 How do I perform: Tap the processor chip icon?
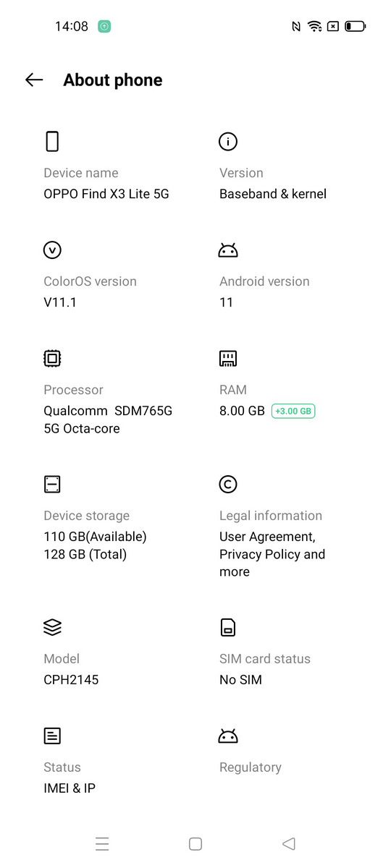click(52, 359)
